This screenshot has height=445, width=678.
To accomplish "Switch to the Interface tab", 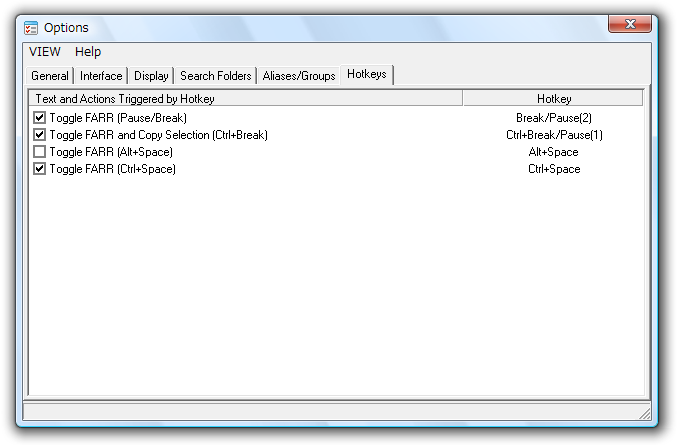I will point(101,76).
